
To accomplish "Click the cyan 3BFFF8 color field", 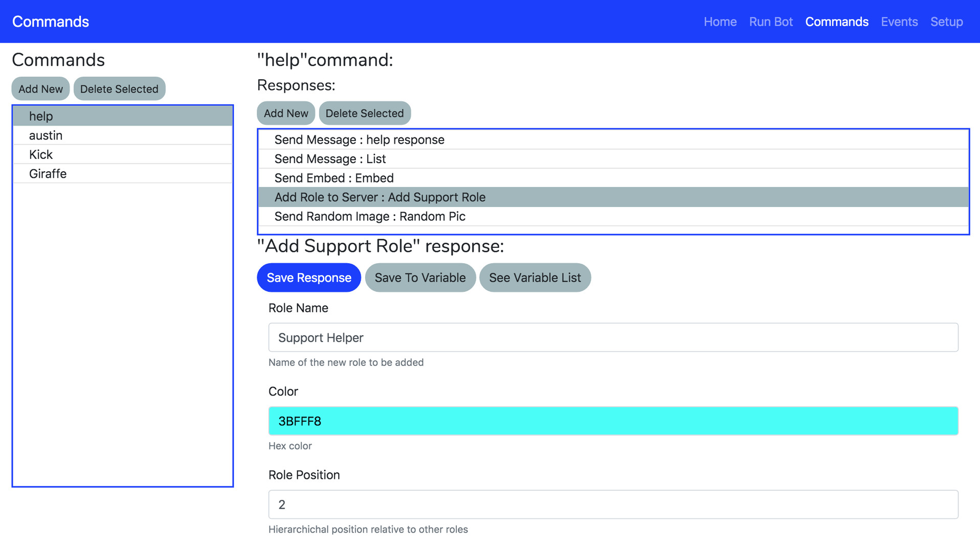I will [613, 421].
